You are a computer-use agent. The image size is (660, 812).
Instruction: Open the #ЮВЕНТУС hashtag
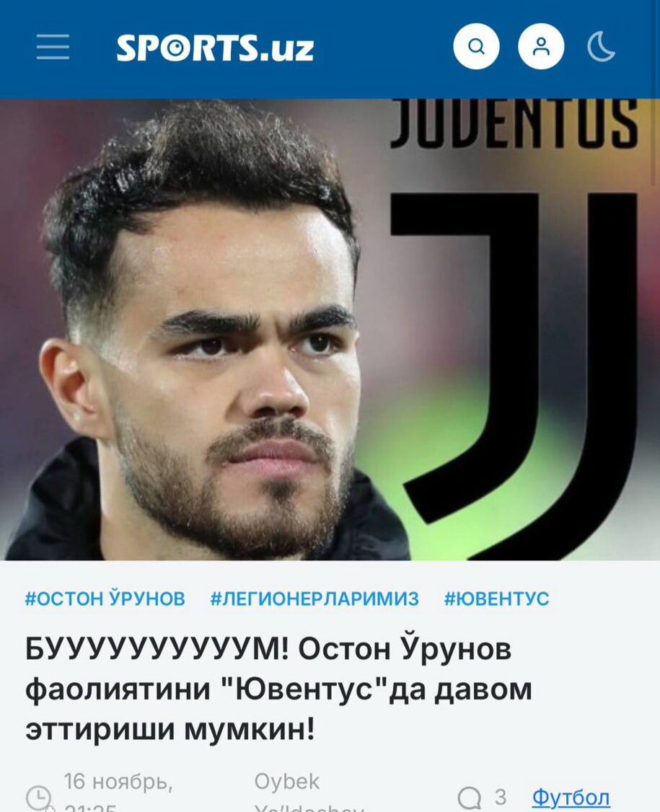click(x=496, y=599)
